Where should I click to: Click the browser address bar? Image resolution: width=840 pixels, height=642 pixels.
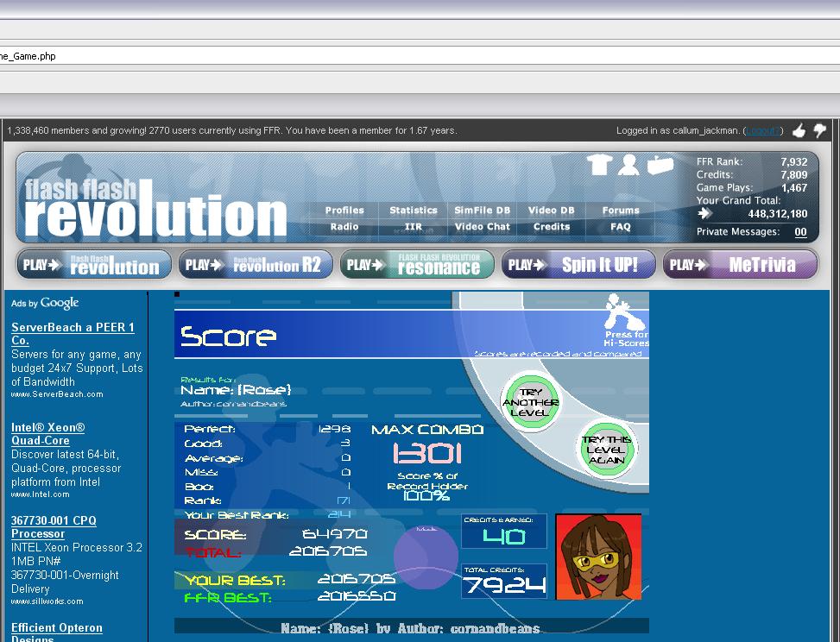[420, 56]
